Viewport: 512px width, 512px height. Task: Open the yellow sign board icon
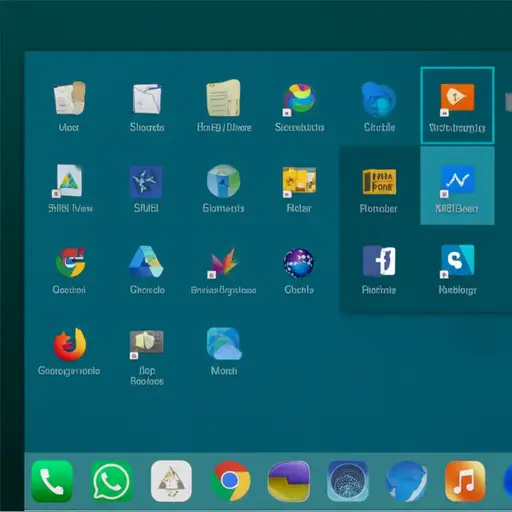379,181
